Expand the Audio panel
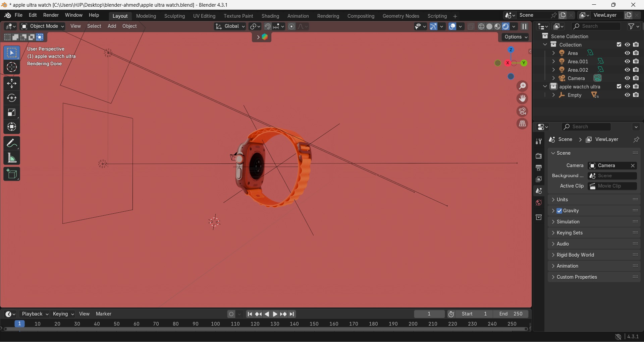Screen dimensions: 644x342 coord(594,244)
